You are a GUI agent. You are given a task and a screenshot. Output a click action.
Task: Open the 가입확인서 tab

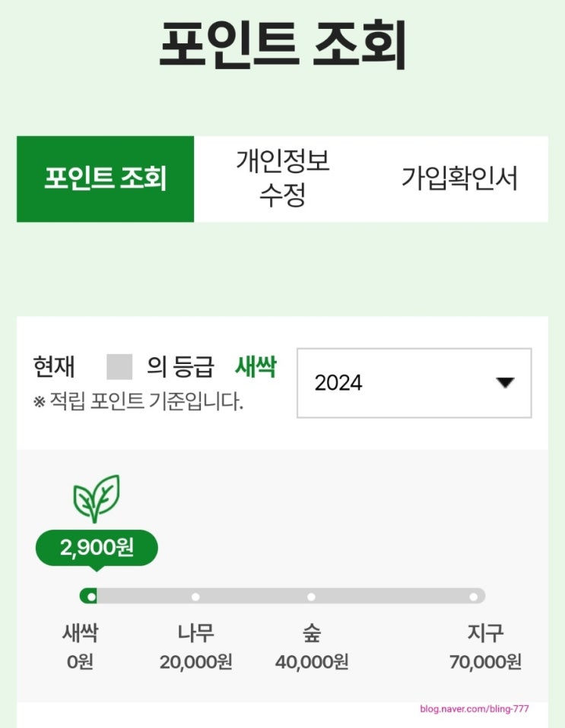point(459,179)
